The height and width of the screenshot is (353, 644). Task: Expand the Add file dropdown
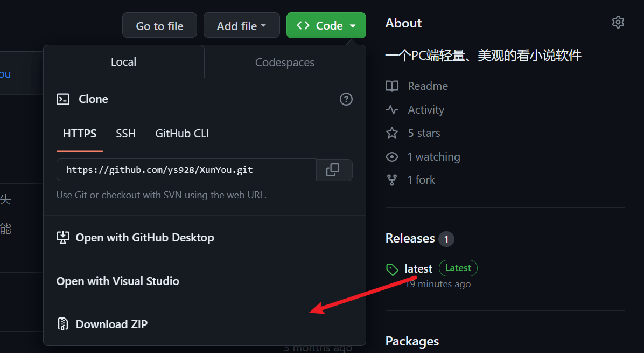pos(241,25)
